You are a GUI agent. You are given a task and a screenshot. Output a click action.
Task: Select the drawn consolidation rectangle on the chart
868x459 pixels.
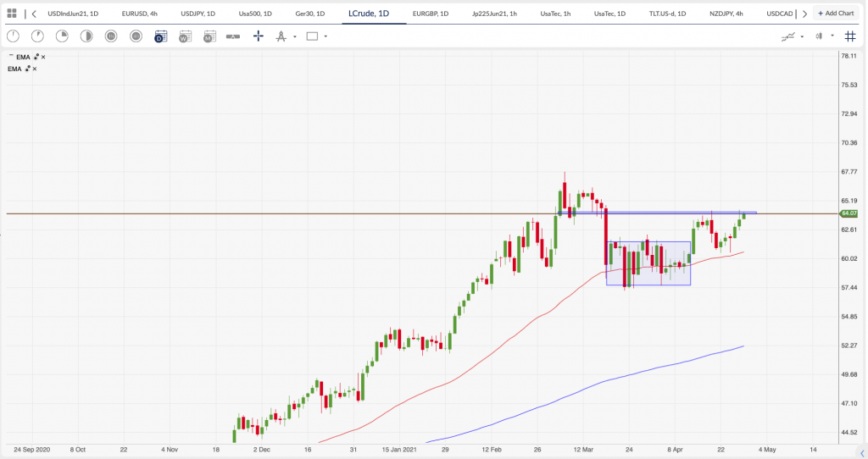tap(648, 263)
